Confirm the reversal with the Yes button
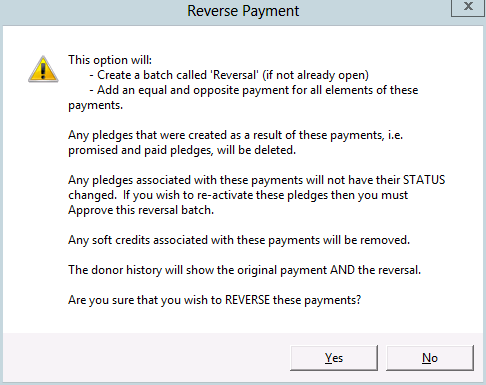 click(x=334, y=358)
